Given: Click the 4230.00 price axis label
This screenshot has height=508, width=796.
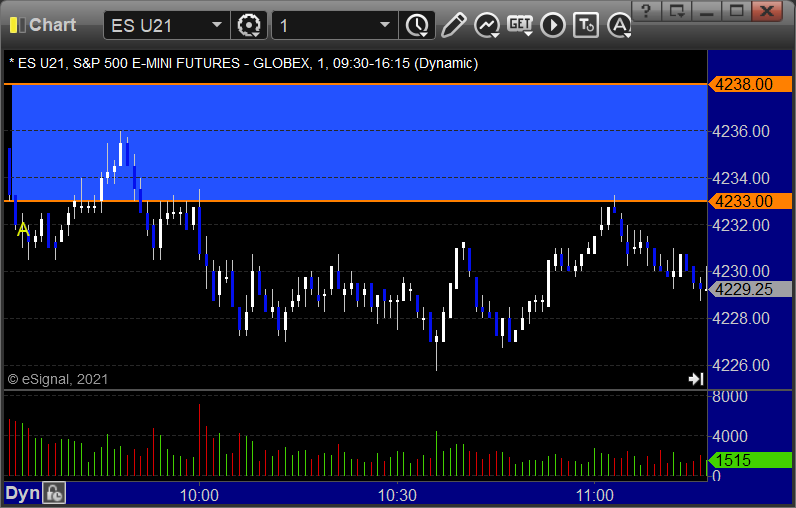Looking at the screenshot, I should (x=741, y=271).
